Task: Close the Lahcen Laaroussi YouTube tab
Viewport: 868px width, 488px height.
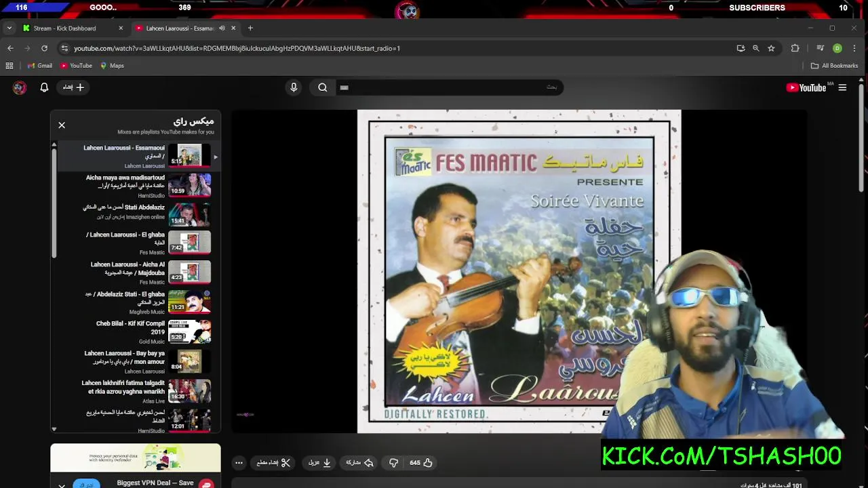Action: pyautogui.click(x=233, y=28)
